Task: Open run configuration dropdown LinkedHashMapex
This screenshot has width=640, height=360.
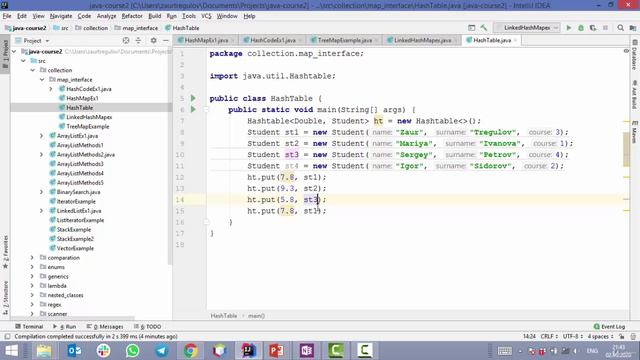Action: coord(527,28)
